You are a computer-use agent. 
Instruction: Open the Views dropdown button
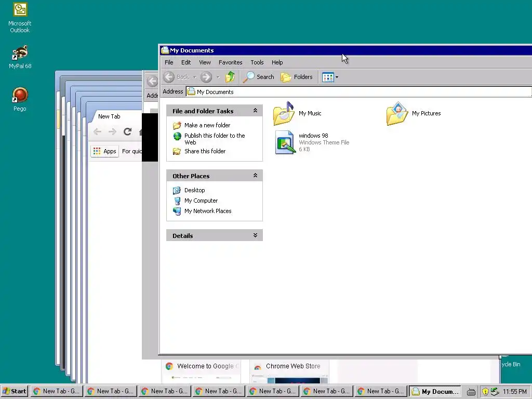330,77
